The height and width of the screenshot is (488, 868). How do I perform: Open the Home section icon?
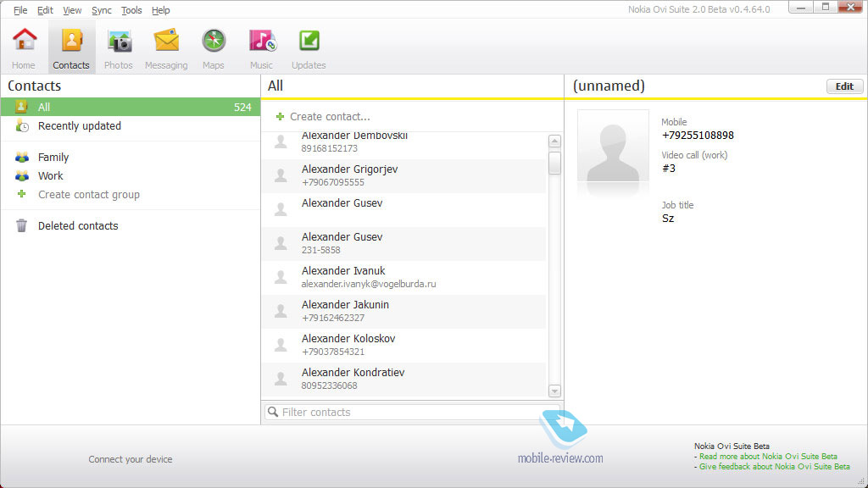(x=25, y=41)
